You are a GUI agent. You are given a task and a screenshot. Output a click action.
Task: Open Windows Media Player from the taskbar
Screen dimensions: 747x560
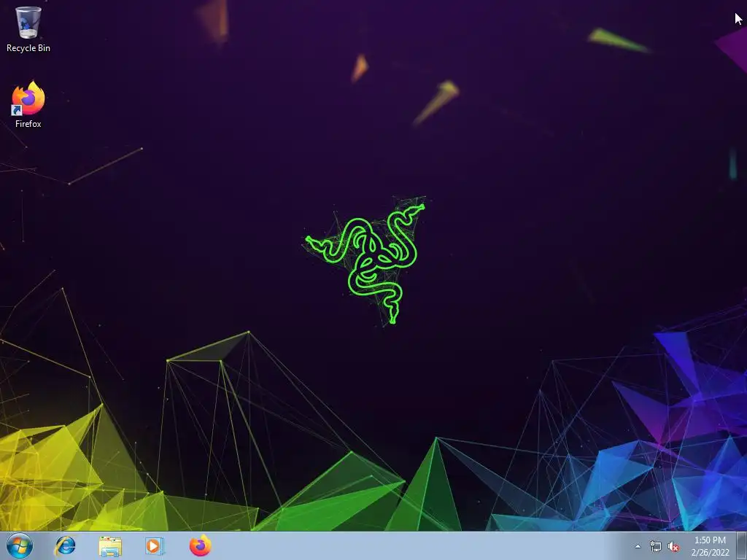coord(155,545)
